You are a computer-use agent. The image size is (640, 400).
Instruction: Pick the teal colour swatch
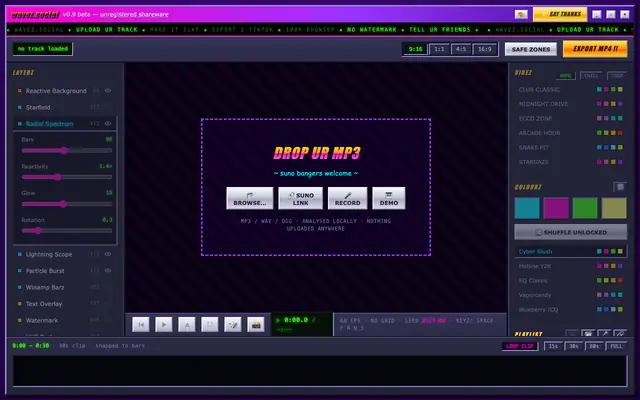527,208
